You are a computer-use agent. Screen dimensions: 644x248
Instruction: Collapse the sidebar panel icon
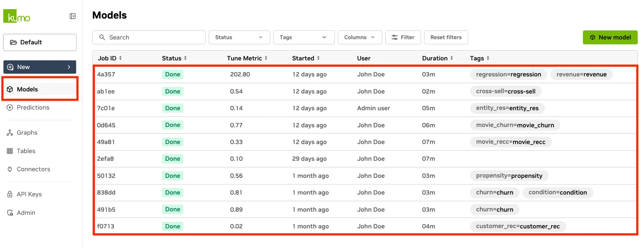[72, 16]
